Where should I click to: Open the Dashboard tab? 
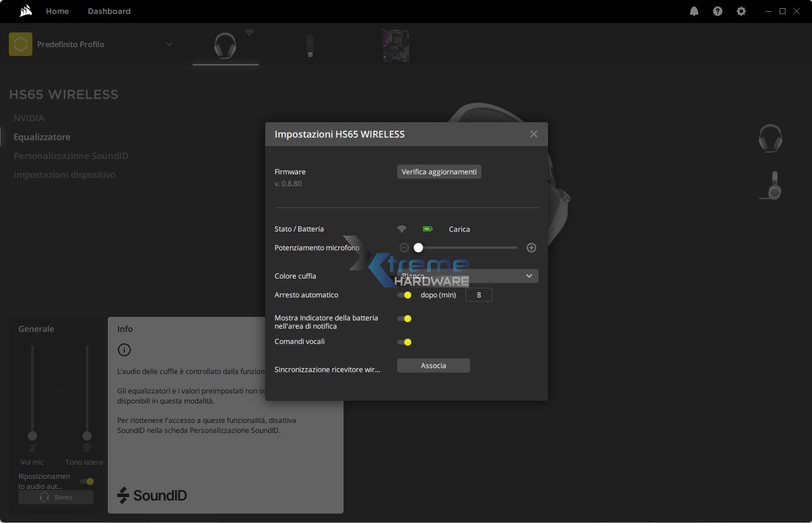pos(109,11)
